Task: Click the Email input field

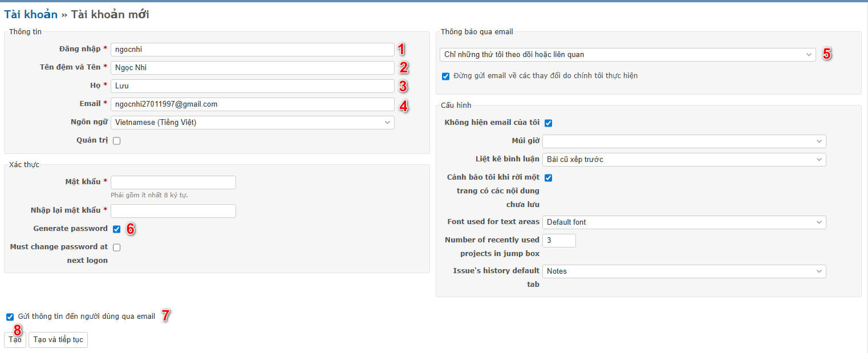Action: (252, 104)
